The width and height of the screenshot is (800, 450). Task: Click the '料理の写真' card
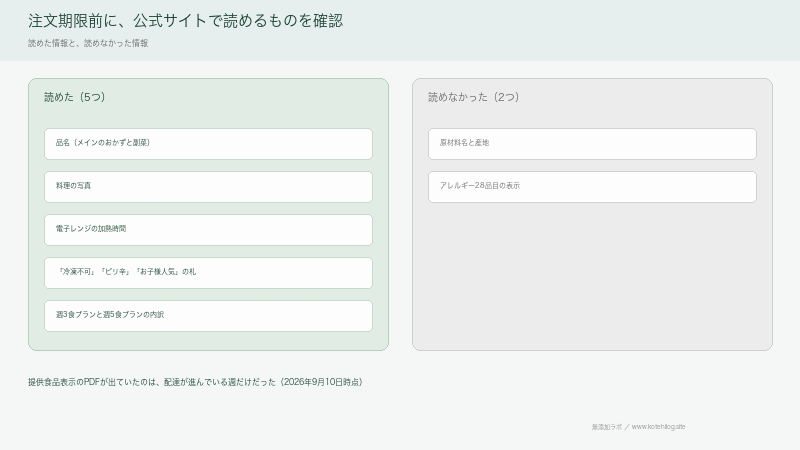(208, 187)
